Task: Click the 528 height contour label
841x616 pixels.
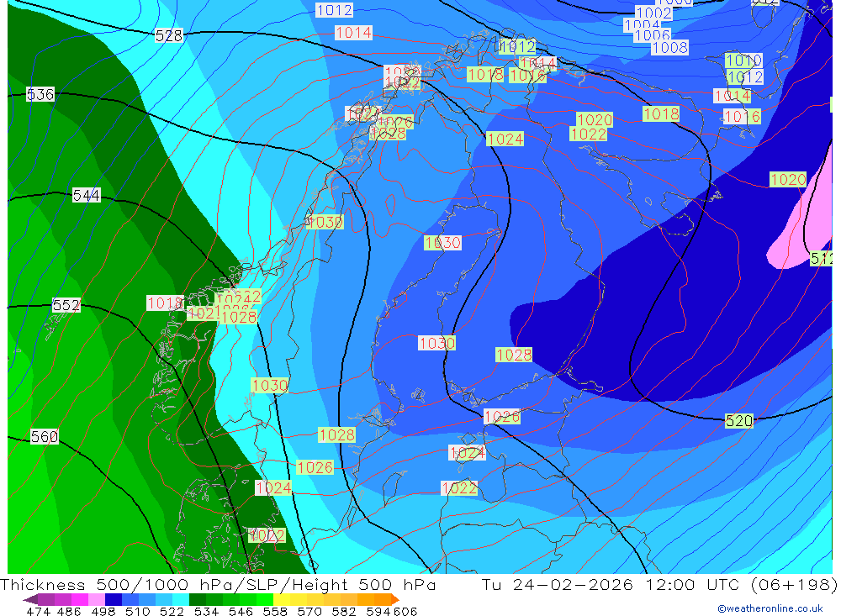Action: click(x=169, y=36)
